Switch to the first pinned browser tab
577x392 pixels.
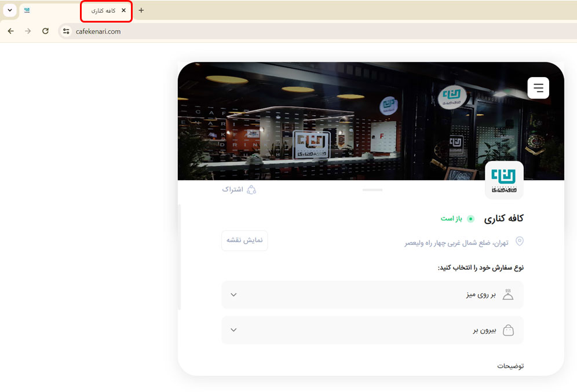[27, 10]
